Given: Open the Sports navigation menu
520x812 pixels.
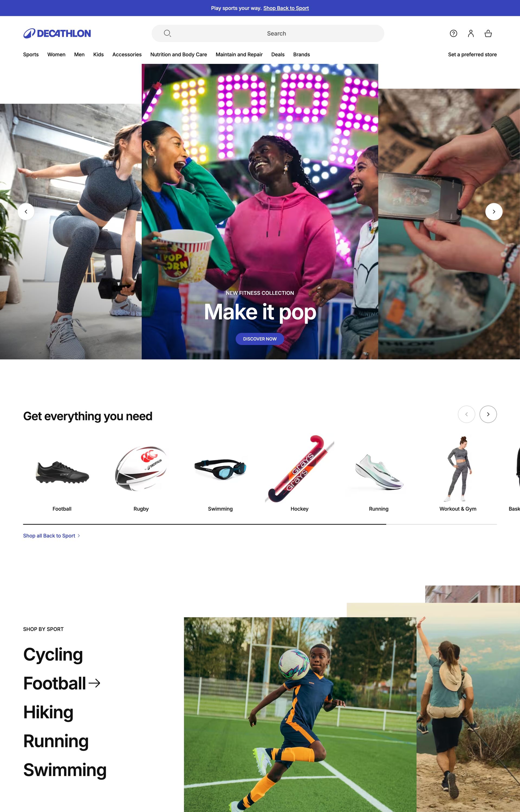Looking at the screenshot, I should [x=31, y=55].
